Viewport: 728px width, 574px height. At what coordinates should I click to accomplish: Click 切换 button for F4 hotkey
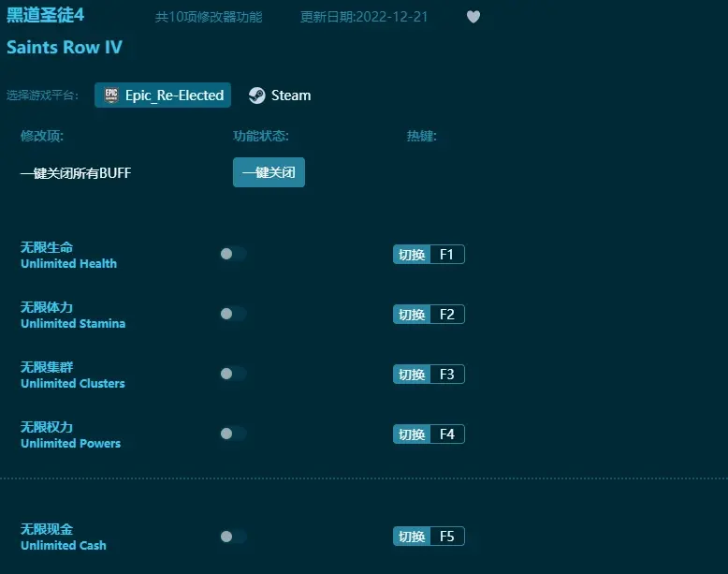412,434
